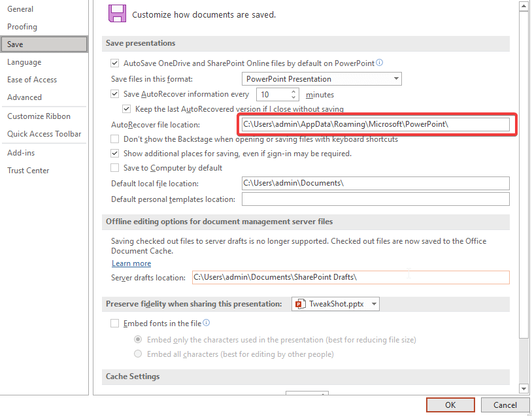Viewport: 532px width, 417px height.
Task: Click the AutoRecover file location field
Action: pyautogui.click(x=376, y=124)
